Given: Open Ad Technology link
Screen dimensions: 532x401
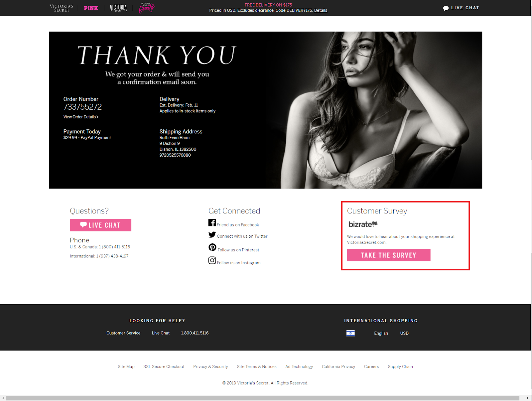Looking at the screenshot, I should (299, 366).
